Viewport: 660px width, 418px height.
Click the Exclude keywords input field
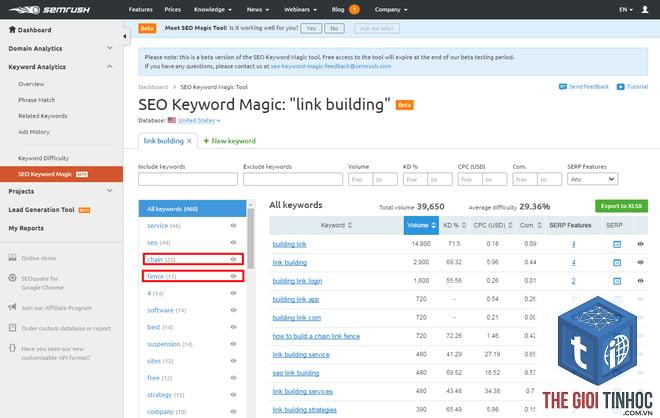tap(293, 179)
